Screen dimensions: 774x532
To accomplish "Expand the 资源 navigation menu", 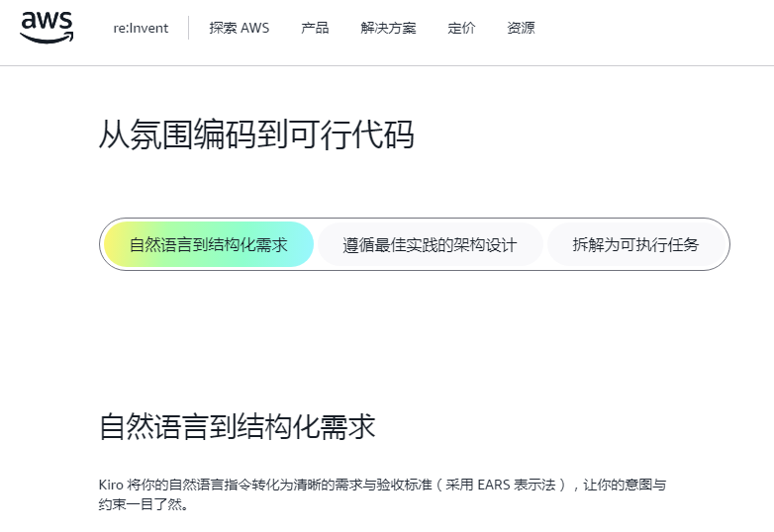I will click(x=521, y=28).
